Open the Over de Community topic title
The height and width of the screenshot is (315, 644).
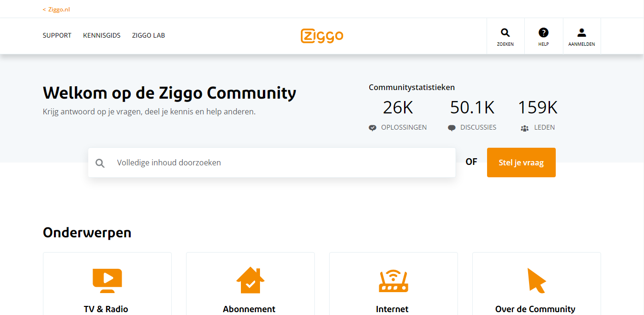pos(535,309)
